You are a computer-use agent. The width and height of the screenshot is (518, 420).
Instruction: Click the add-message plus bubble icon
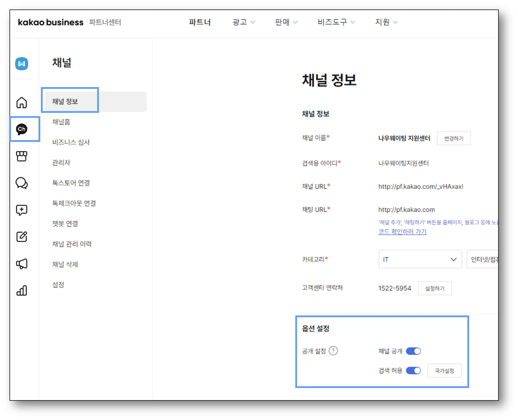[22, 210]
